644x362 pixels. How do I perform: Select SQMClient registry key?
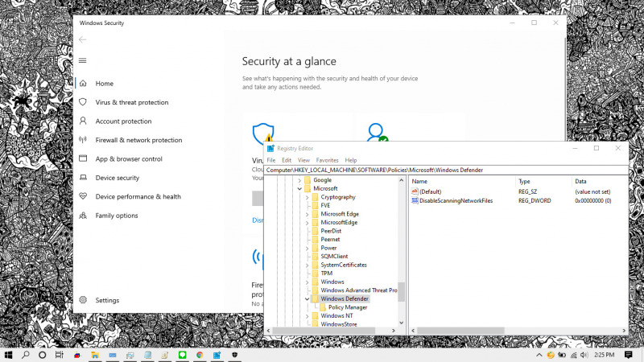pos(334,256)
